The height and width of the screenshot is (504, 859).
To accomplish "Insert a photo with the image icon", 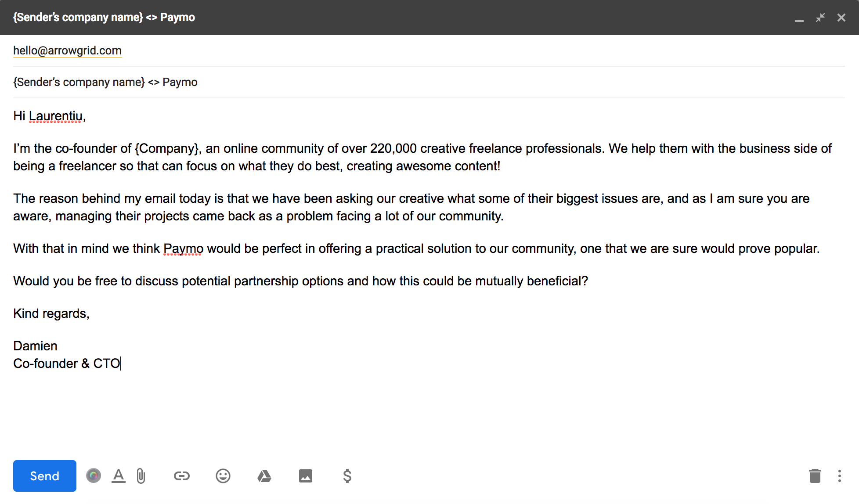I will coord(306,476).
